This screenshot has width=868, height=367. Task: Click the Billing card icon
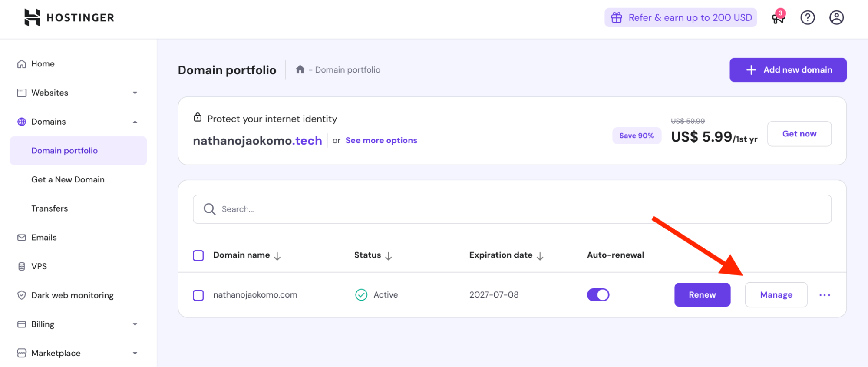pos(22,324)
